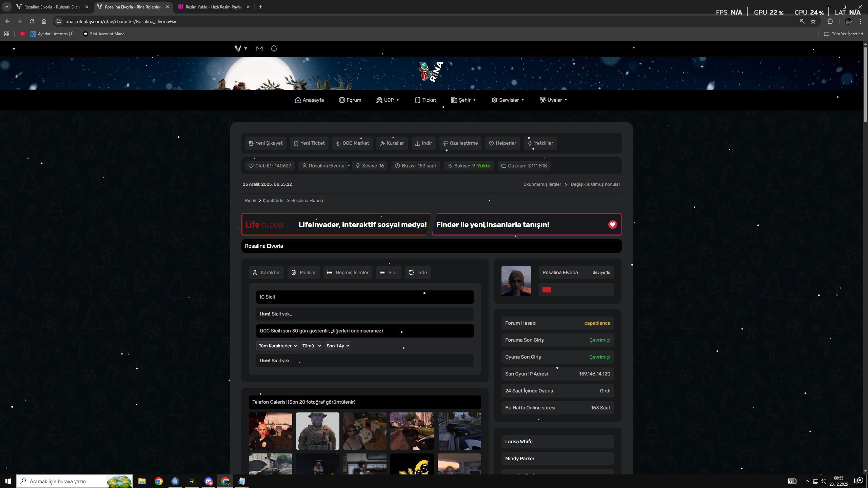Viewport: 868px width, 488px height.
Task: Open the Tüm Karakterler dropdown
Action: click(277, 346)
